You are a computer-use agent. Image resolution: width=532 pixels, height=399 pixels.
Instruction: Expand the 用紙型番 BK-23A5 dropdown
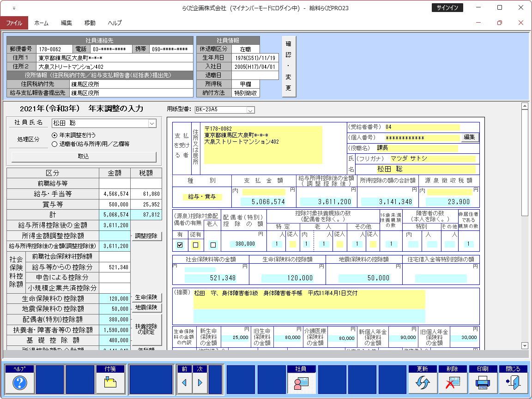pyautogui.click(x=250, y=110)
